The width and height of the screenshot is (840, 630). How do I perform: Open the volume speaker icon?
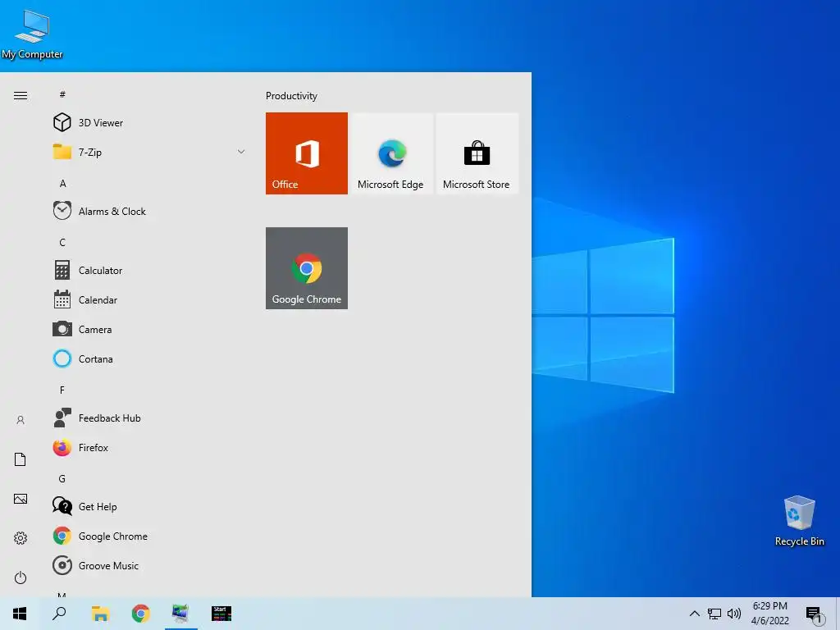(734, 614)
